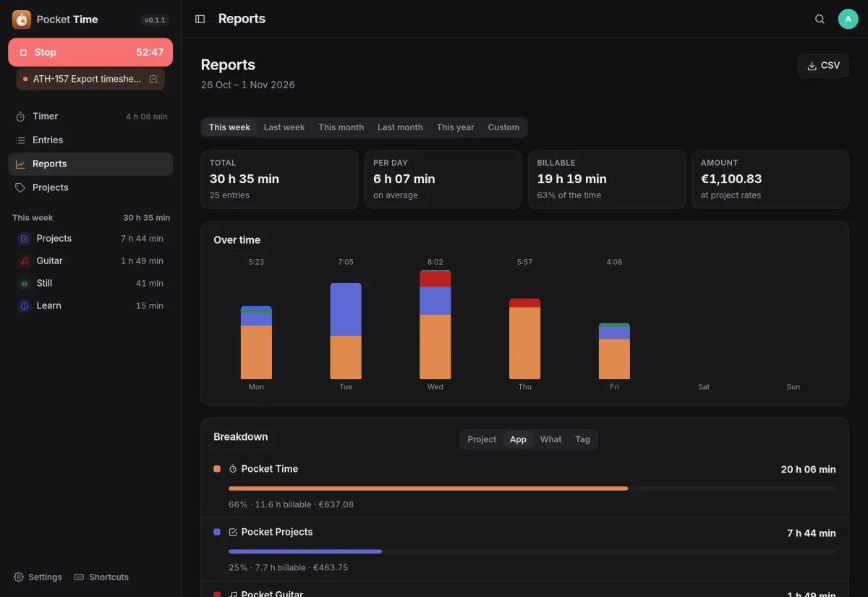The width and height of the screenshot is (868, 597).
Task: Click the Shortcuts keyboard icon
Action: tap(80, 577)
